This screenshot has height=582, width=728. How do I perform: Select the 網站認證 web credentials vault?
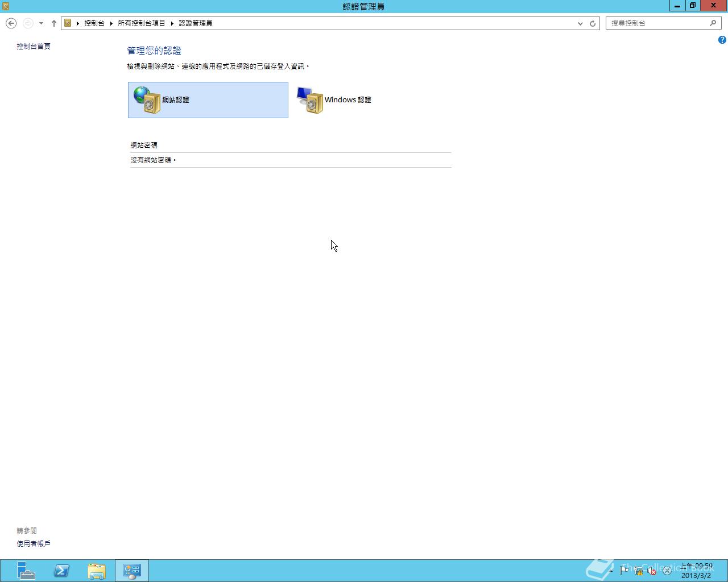point(208,100)
